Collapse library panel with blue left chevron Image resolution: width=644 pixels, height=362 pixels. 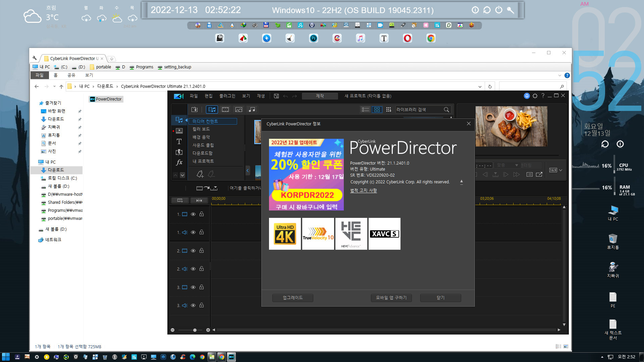[x=248, y=171]
